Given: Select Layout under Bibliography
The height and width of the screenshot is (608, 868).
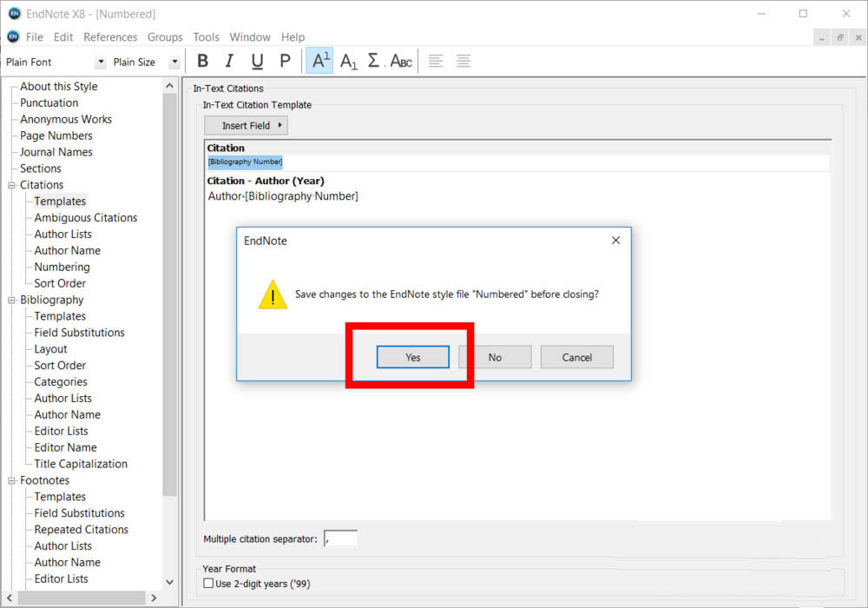Looking at the screenshot, I should point(50,349).
